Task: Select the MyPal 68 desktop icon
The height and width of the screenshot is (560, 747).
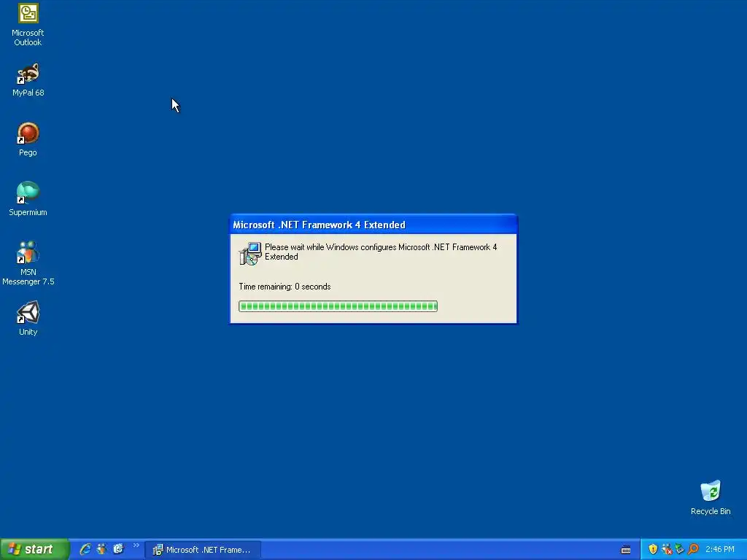Action: [x=28, y=79]
